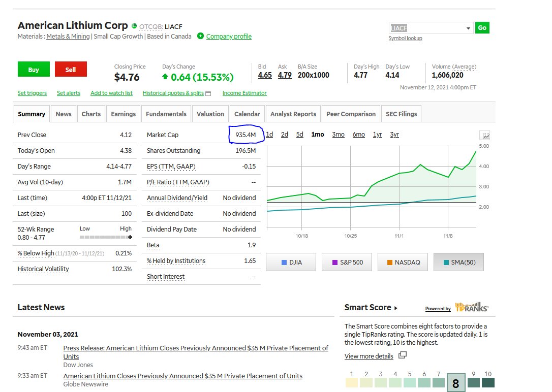
Task: Click the P/E Ratio (TTM, GAAP) label
Action: click(178, 182)
